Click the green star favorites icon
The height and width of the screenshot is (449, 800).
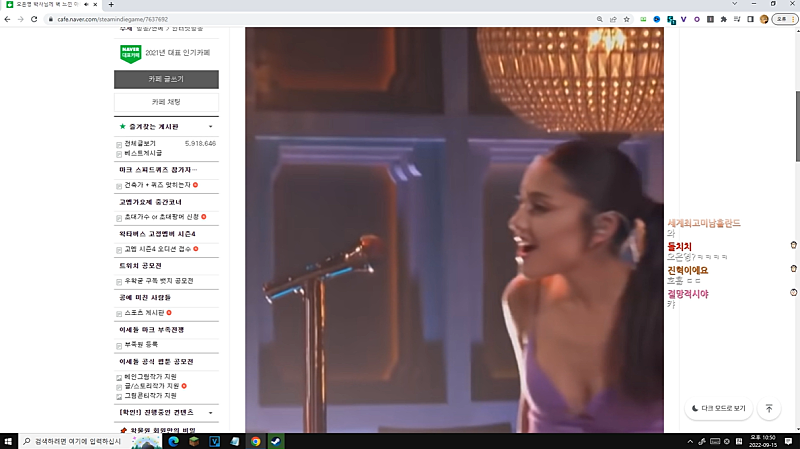click(x=122, y=126)
